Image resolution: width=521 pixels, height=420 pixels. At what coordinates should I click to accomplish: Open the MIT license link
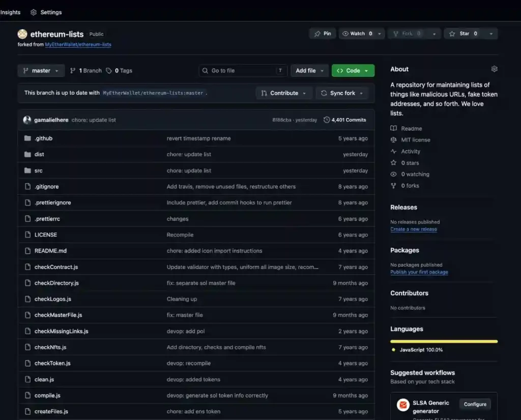[416, 140]
